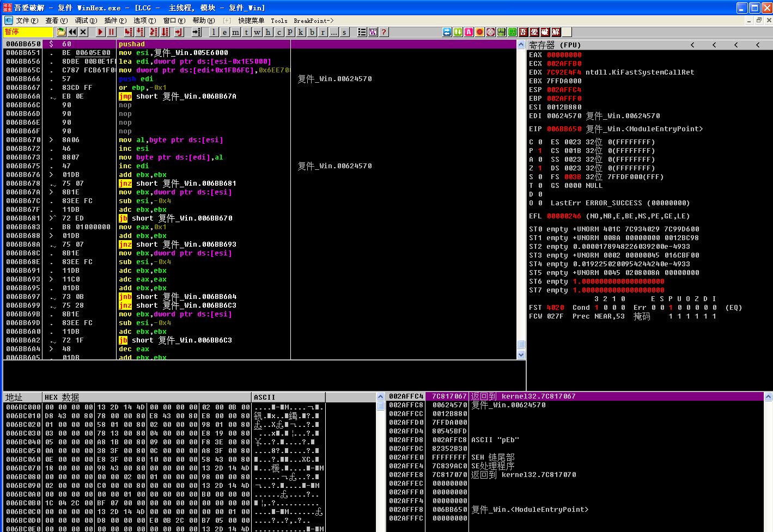
Task: Click the blue swap arrows plugin icon
Action: 447,32
